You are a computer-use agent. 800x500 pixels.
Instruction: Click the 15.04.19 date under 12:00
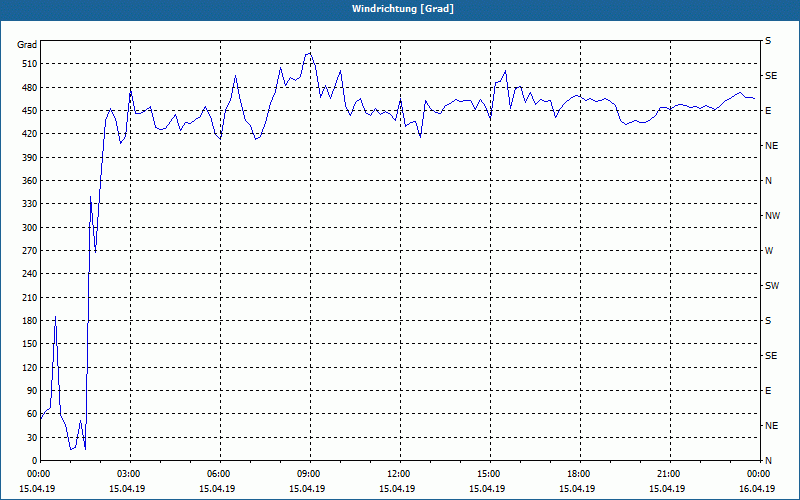click(397, 489)
